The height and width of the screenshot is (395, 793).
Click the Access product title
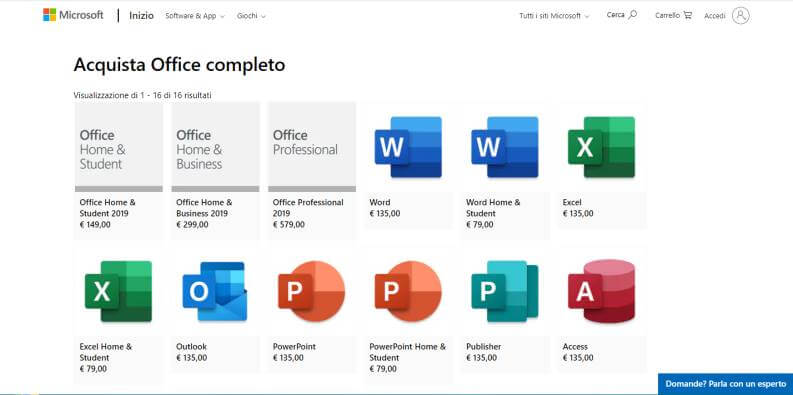pos(575,346)
